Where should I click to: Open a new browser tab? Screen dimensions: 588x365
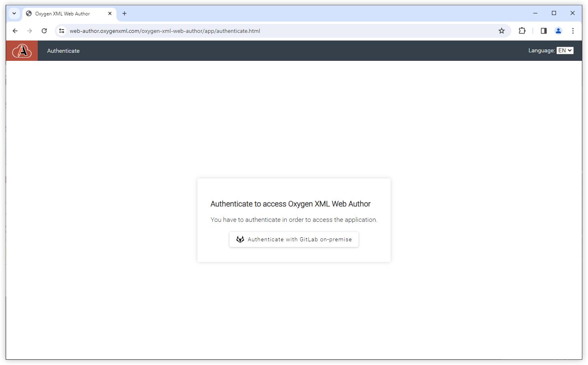[124, 13]
